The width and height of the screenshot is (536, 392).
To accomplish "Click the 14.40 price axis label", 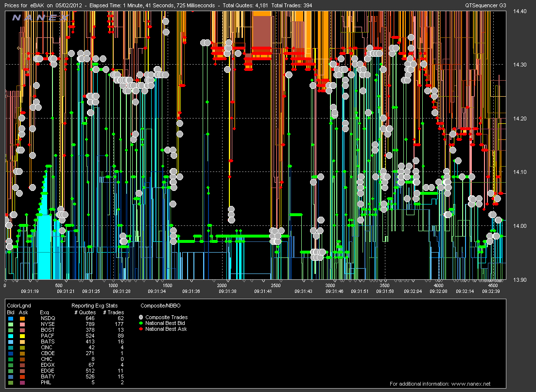I will (x=520, y=11).
